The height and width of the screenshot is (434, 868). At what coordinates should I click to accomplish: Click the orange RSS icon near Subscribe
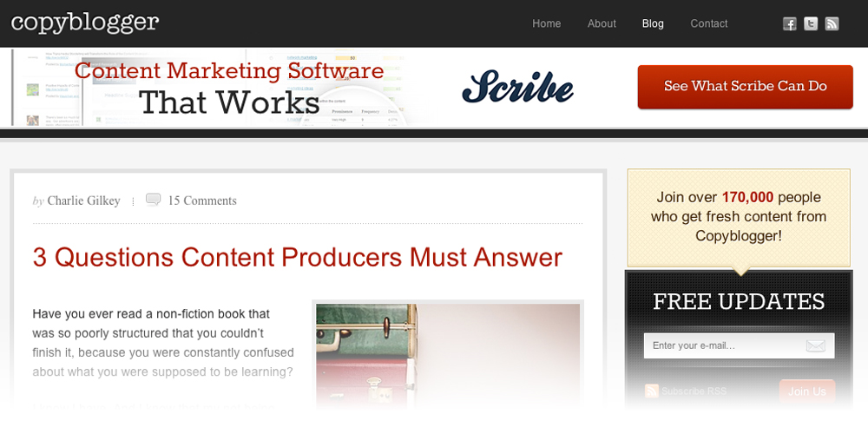(652, 391)
